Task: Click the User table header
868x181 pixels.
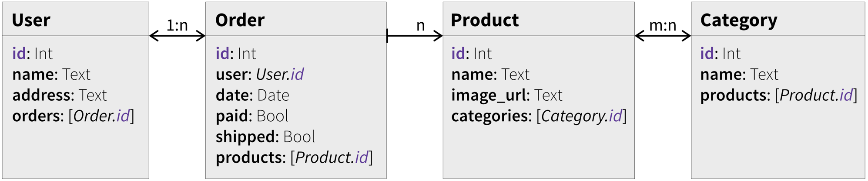Action: (x=31, y=20)
